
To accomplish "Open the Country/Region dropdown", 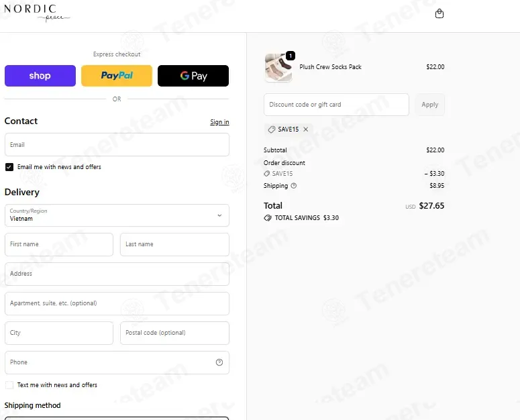I will point(117,215).
